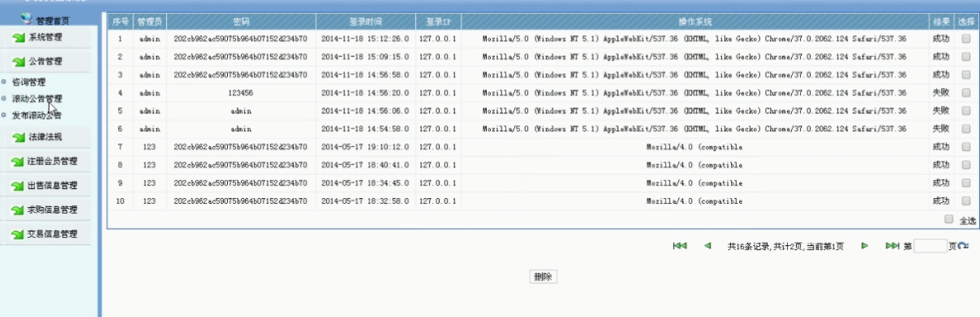Click the 密码 column header
The width and height of the screenshot is (980, 317).
tap(241, 21)
